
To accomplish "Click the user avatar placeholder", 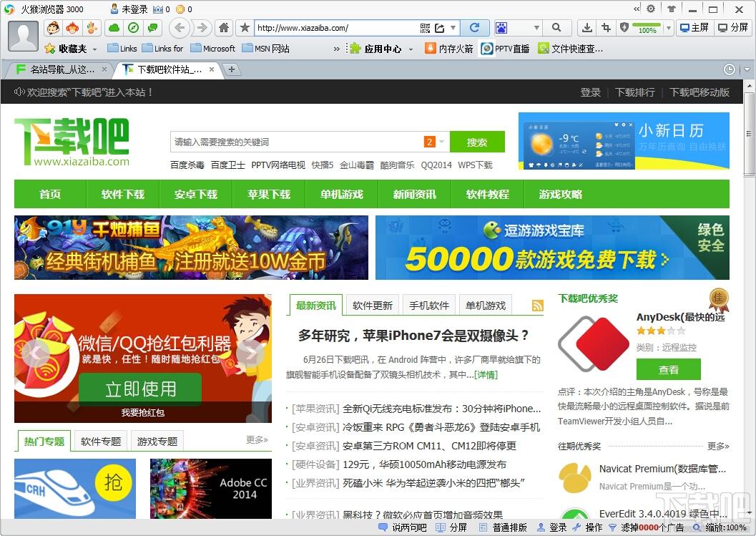I will (x=23, y=36).
